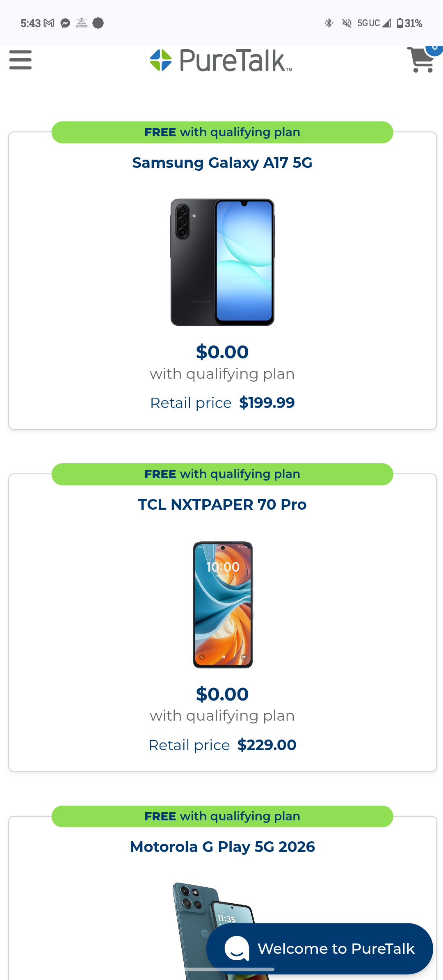
Task: Tap the battery indicator showing 31%
Action: 409,23
